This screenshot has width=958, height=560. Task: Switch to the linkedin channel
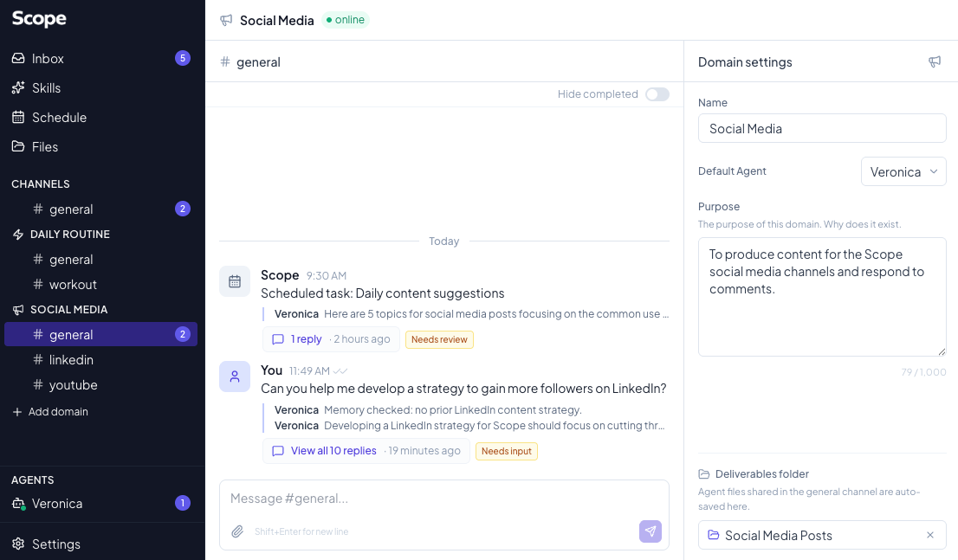71,359
